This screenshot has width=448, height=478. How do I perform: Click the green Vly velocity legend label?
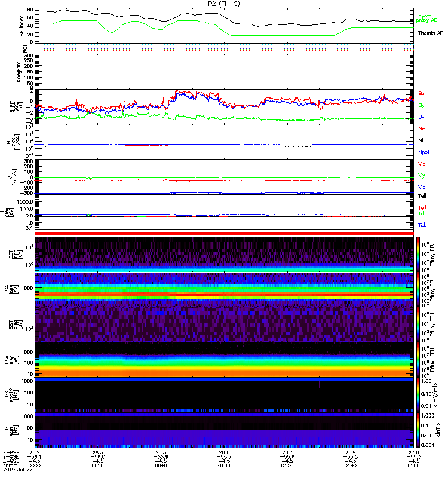click(x=421, y=175)
